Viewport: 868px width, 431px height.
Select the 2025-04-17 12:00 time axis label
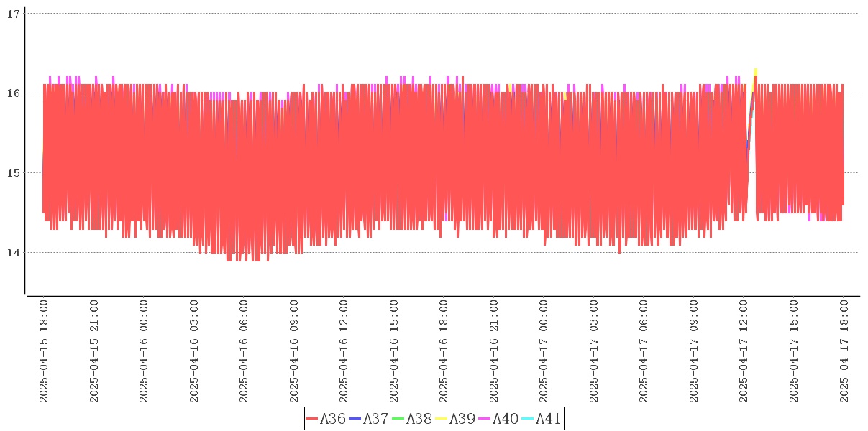point(744,352)
